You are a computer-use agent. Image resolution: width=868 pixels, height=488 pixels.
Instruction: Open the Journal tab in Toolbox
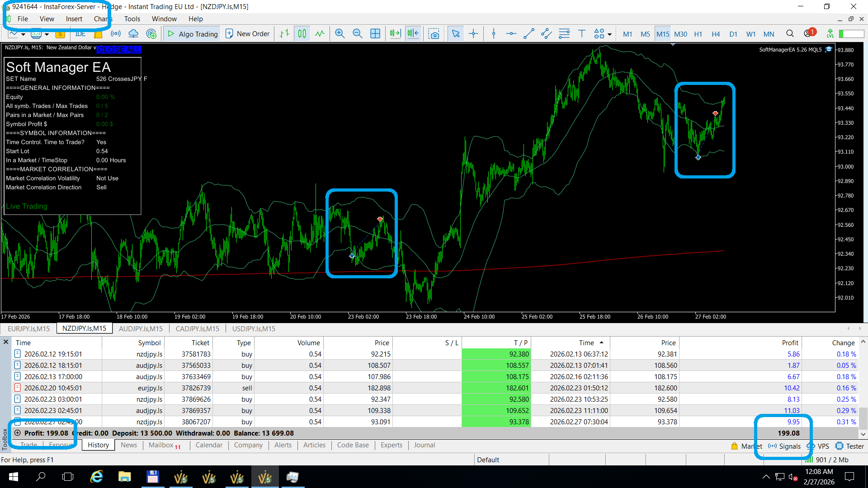[x=424, y=445]
